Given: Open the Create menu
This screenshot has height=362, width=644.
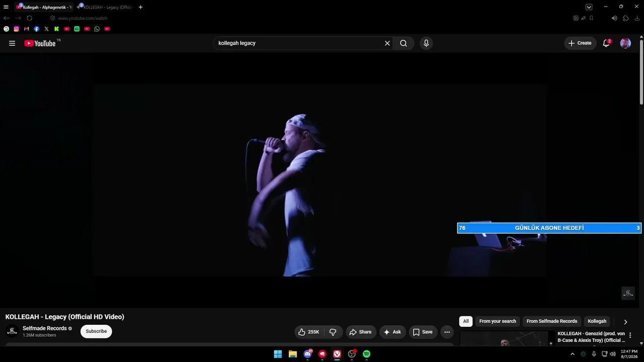Looking at the screenshot, I should click(580, 43).
